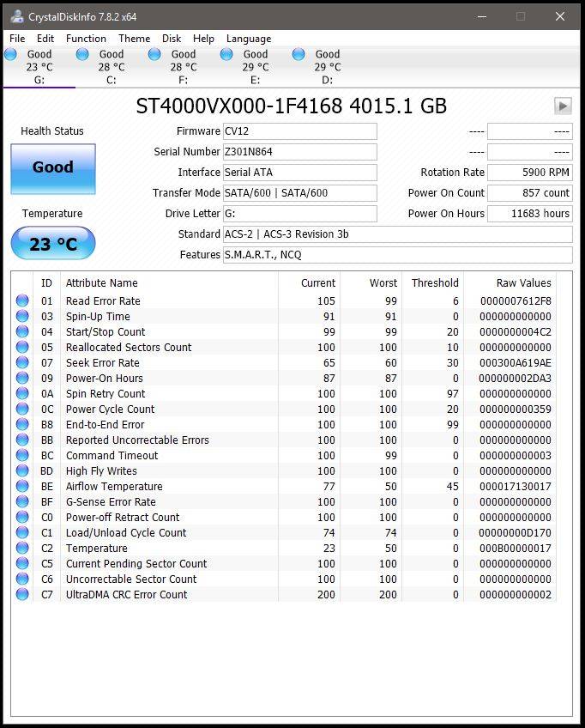585x728 pixels.
Task: Click status orb for Spin-Up Time
Action: tap(22, 316)
